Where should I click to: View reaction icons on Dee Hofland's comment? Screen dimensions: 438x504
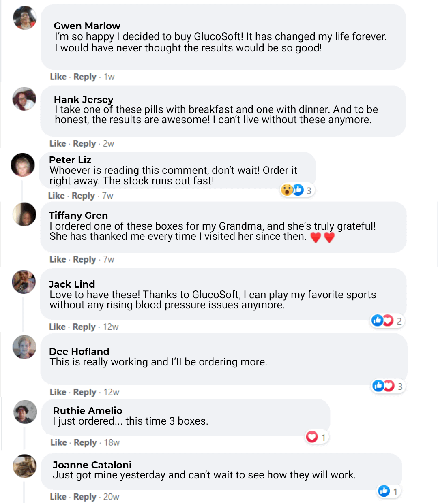coord(384,386)
